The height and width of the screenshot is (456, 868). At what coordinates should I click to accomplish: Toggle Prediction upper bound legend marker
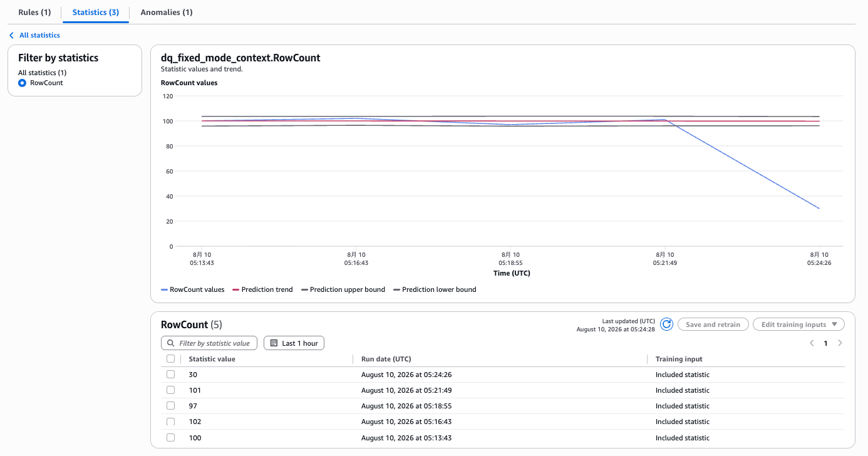pos(305,289)
